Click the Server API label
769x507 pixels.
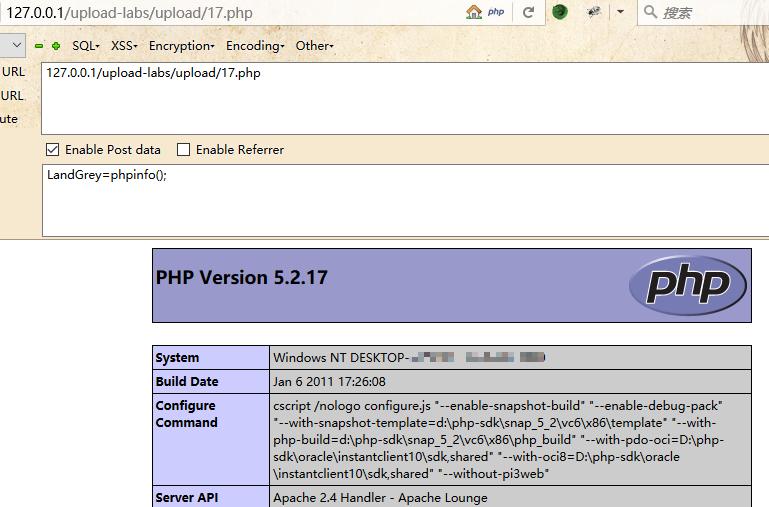tap(186, 497)
